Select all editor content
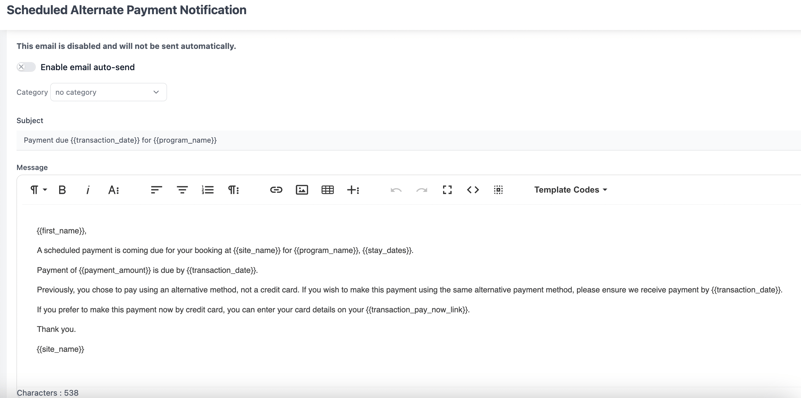This screenshot has width=801, height=398. click(499, 190)
